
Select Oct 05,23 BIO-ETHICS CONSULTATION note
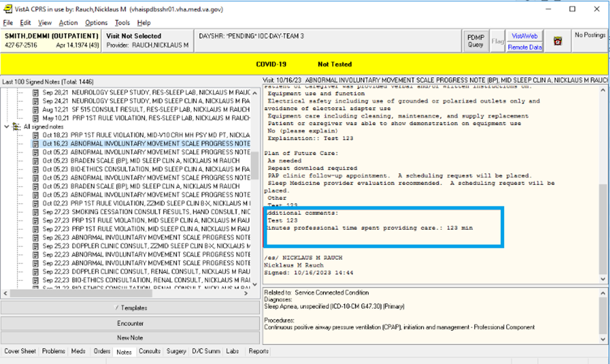point(146,169)
